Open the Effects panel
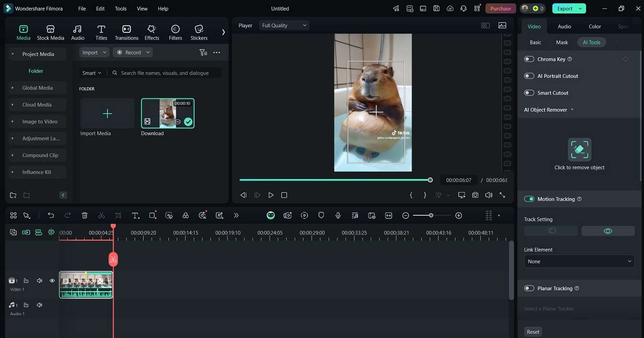 (x=152, y=32)
